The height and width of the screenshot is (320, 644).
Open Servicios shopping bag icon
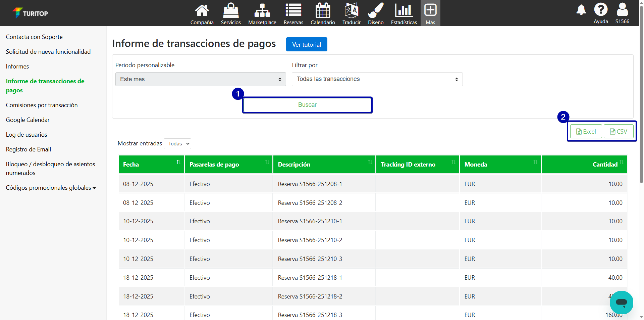[231, 11]
